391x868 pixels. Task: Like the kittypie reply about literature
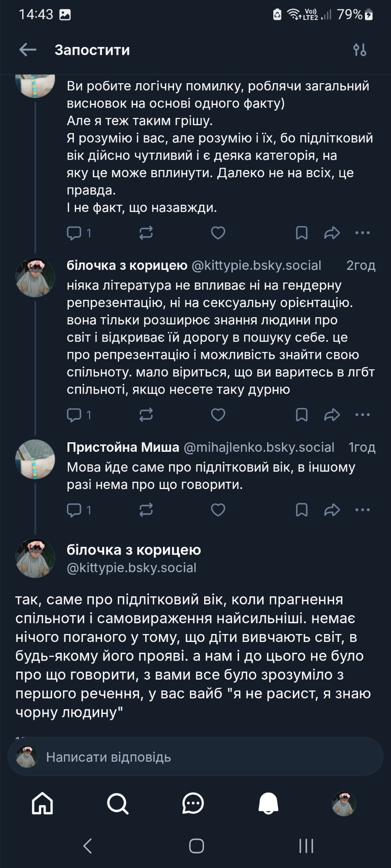218,415
